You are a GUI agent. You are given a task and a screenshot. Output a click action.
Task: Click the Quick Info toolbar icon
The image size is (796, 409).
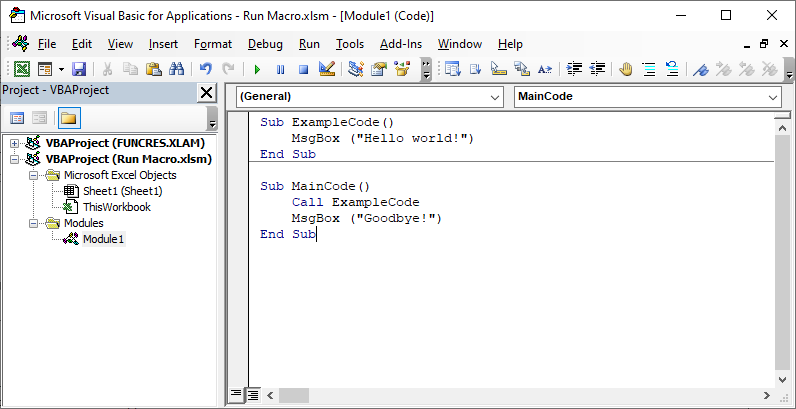point(499,69)
